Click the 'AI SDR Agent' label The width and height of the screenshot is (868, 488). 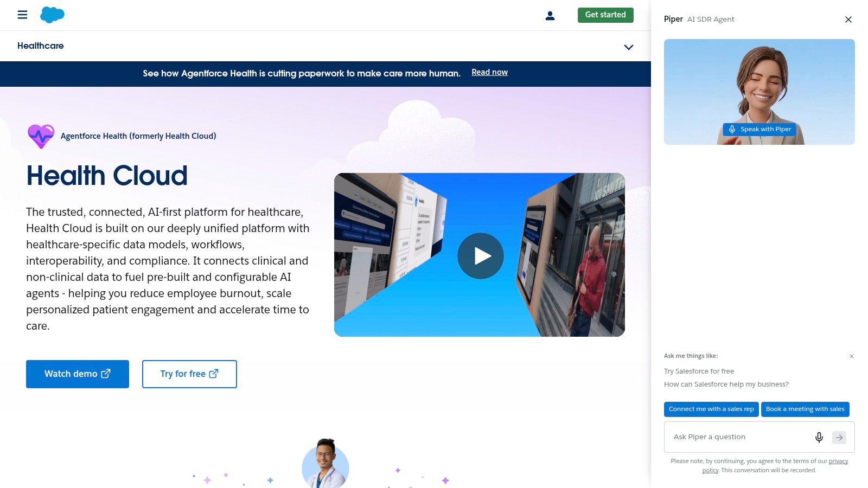[x=711, y=20]
